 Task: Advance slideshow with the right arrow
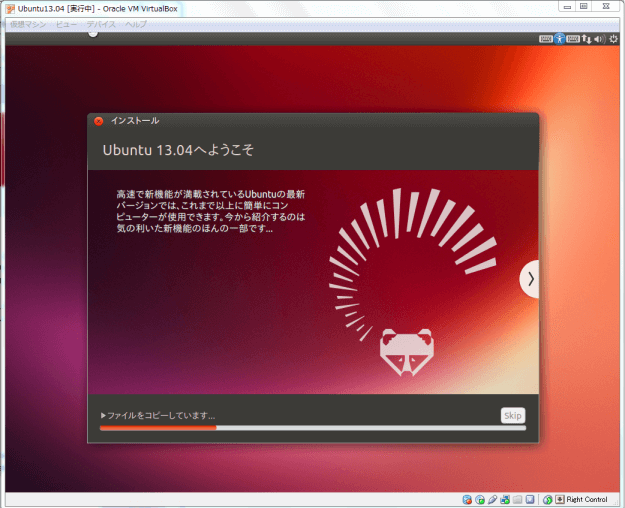click(x=530, y=280)
